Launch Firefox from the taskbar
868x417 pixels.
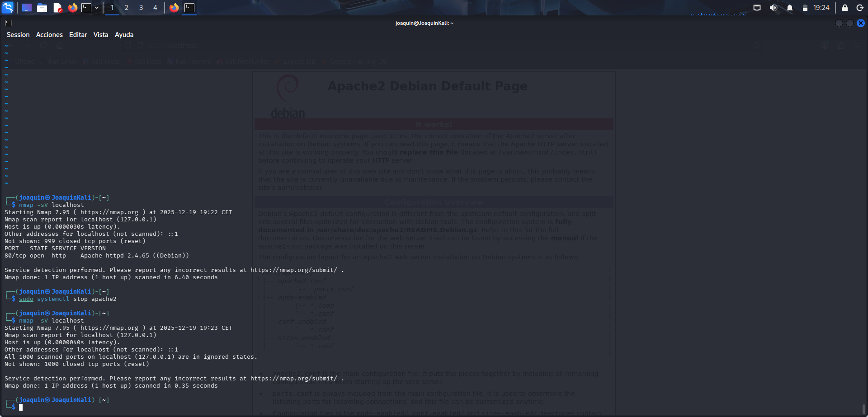pos(72,7)
